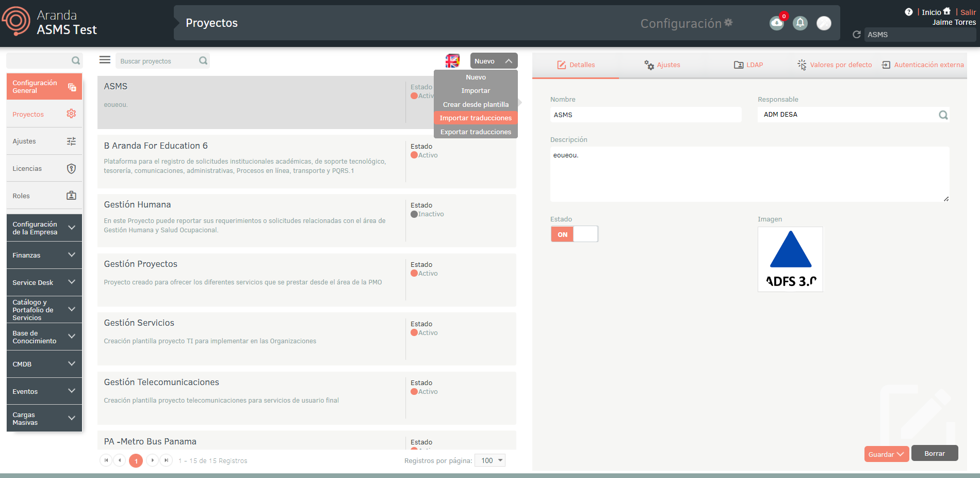Image resolution: width=980 pixels, height=478 pixels.
Task: Expand the Service Desk sidebar section
Action: pos(44,282)
